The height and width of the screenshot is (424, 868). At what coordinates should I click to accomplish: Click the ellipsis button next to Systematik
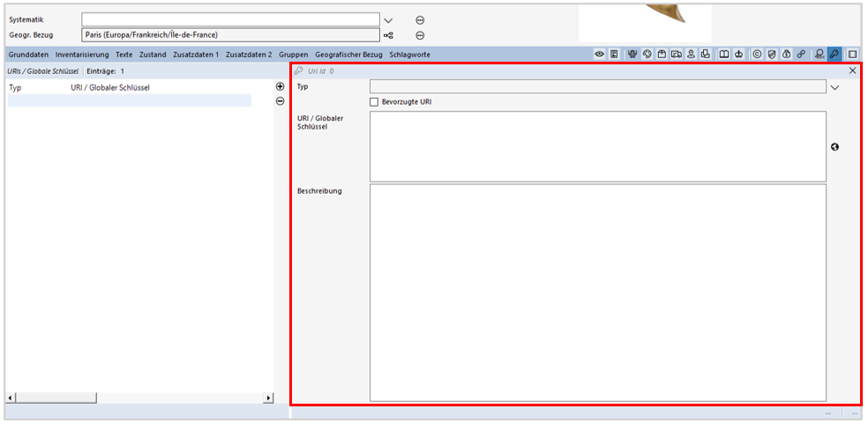point(420,19)
